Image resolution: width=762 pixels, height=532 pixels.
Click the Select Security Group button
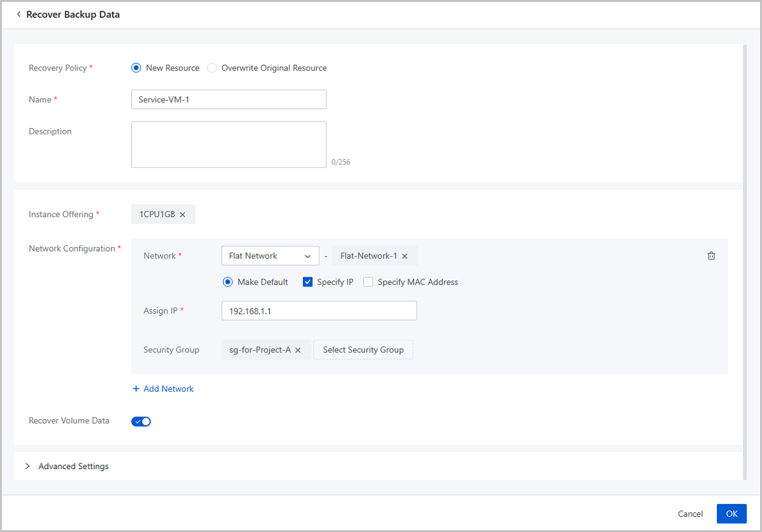click(x=363, y=349)
